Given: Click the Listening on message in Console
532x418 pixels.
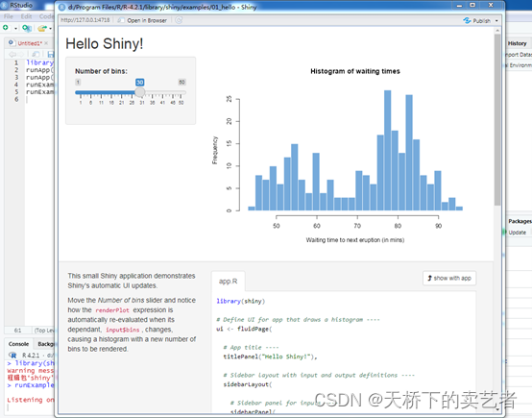Looking at the screenshot, I should (31, 400).
